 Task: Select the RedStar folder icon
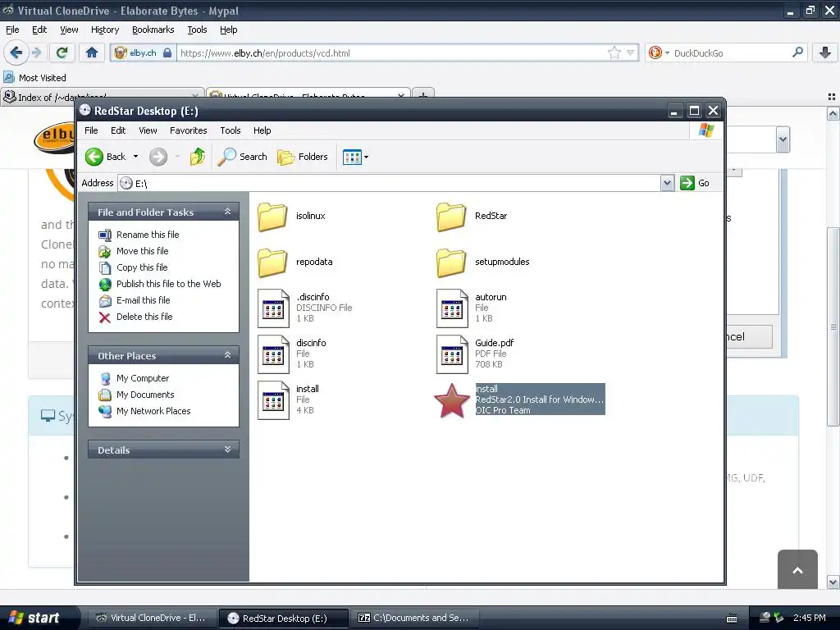point(452,217)
